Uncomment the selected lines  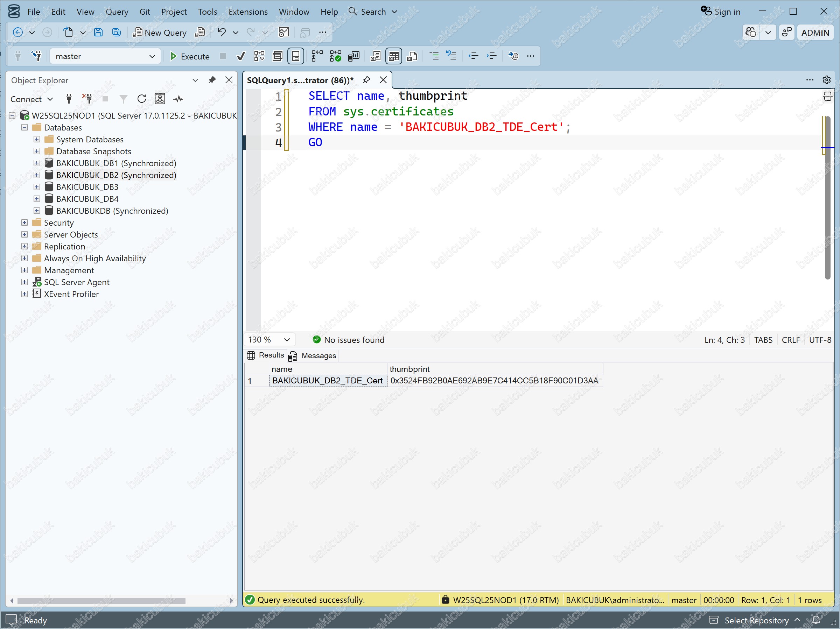point(451,56)
